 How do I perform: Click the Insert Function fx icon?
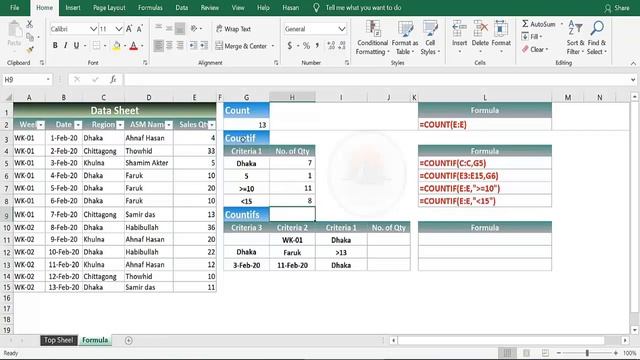pyautogui.click(x=113, y=80)
